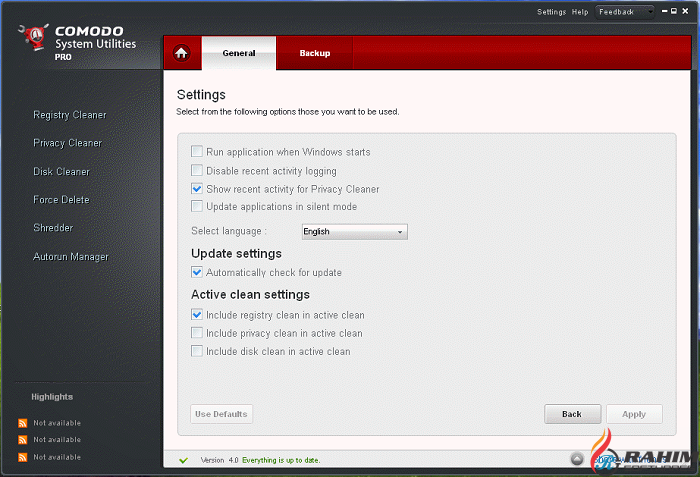Click the green up-to-date checkmark icon

click(x=183, y=460)
